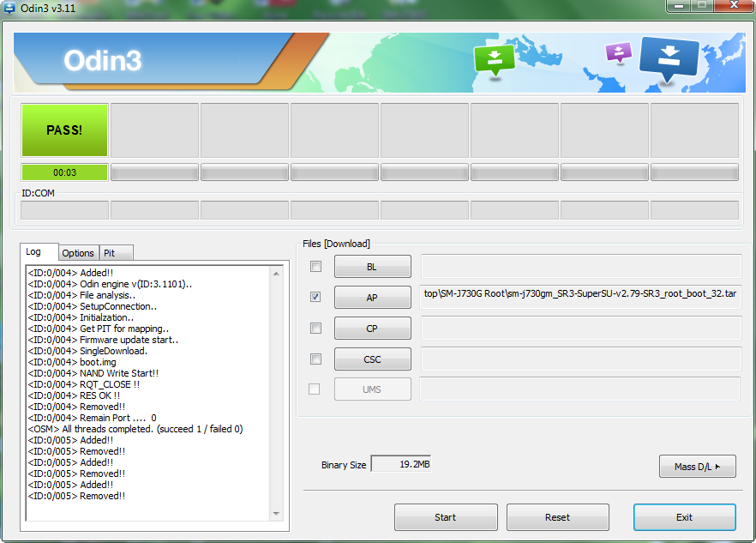Screen dimensions: 756x543
Task: Click log line 'SingleDownload.'
Action: (x=87, y=351)
